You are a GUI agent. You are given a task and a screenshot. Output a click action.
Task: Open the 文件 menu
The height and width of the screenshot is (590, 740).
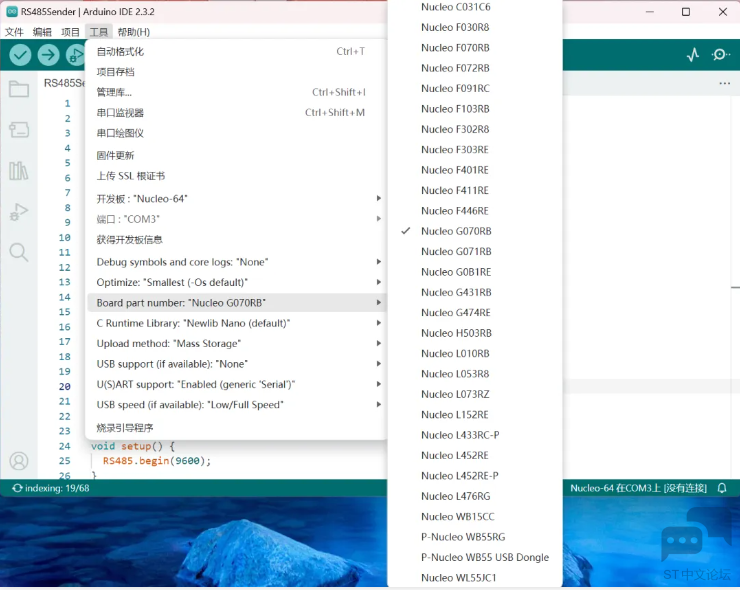click(14, 32)
